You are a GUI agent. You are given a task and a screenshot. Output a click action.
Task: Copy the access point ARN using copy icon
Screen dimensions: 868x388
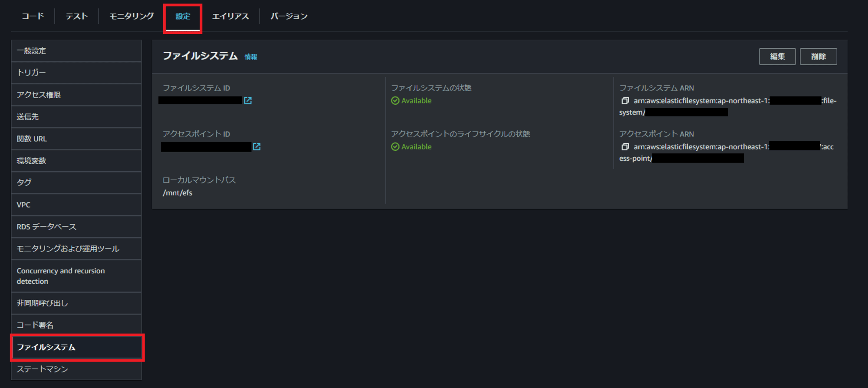[625, 146]
